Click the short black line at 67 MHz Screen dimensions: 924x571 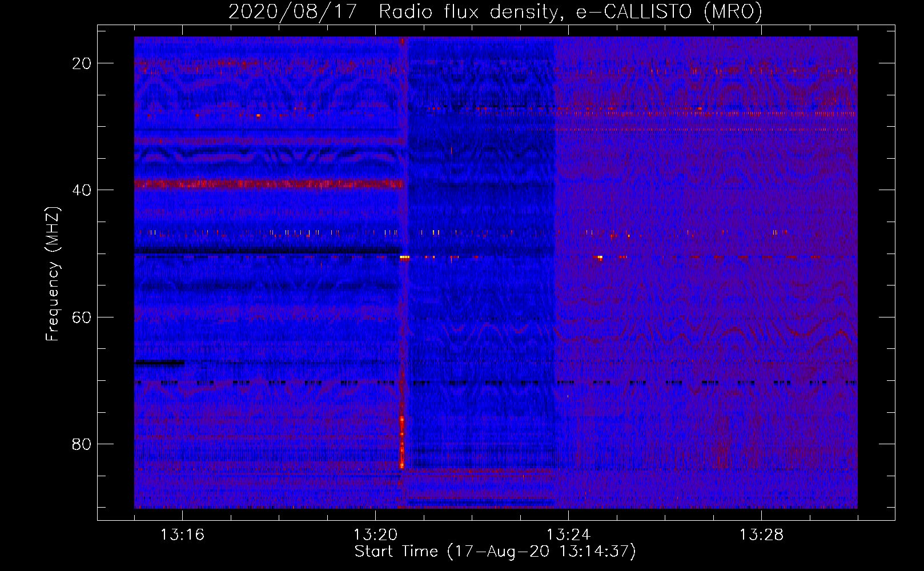coord(159,362)
